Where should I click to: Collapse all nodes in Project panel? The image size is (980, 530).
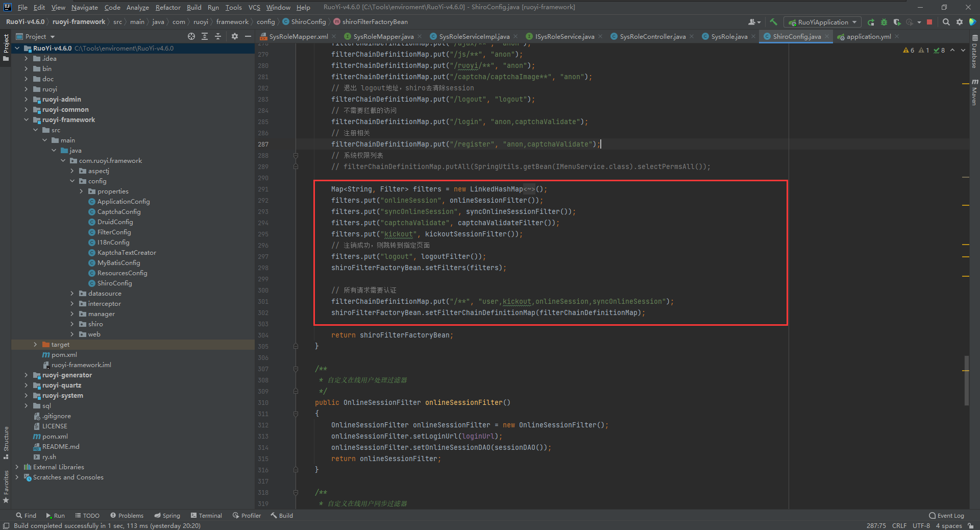[x=218, y=36]
